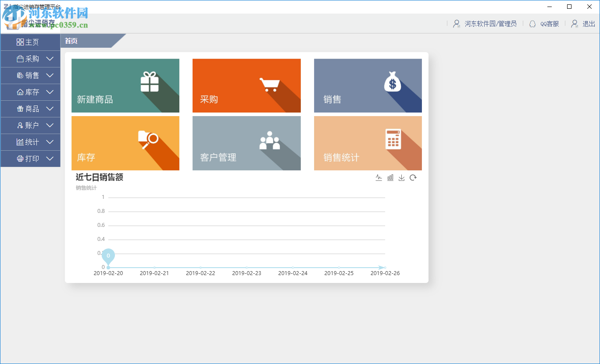The height and width of the screenshot is (364, 600).
Task: Click the folder search icon on 库存 tile
Action: click(x=148, y=140)
